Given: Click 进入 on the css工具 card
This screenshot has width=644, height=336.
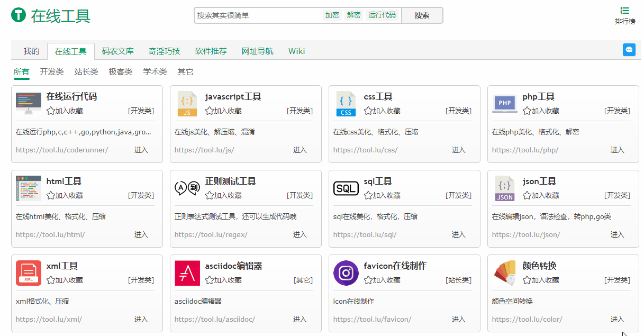Looking at the screenshot, I should (x=459, y=150).
